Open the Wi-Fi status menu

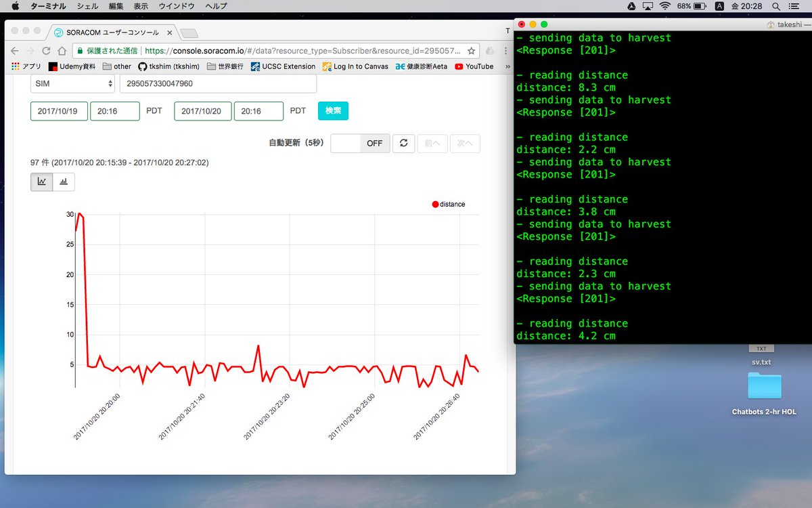tap(664, 6)
